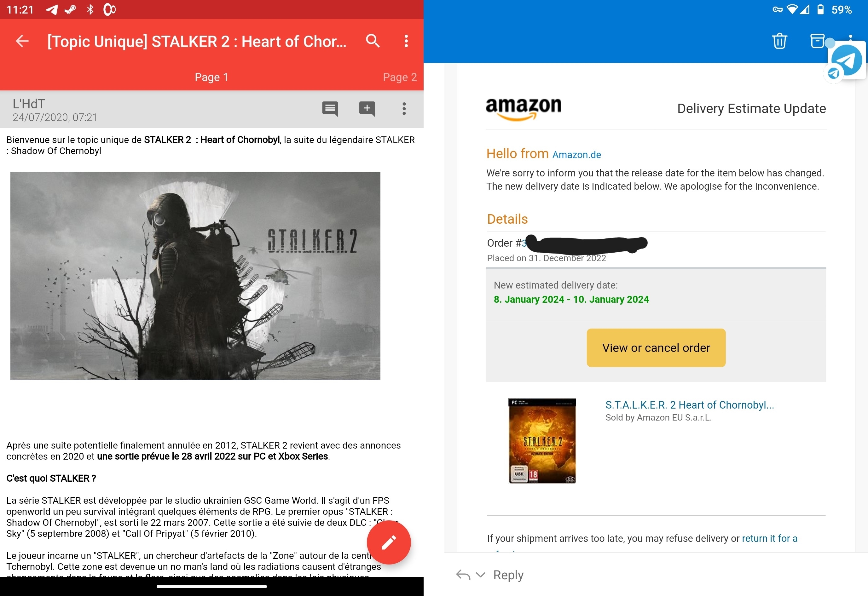Tap the red pencil compose button

[x=389, y=542]
